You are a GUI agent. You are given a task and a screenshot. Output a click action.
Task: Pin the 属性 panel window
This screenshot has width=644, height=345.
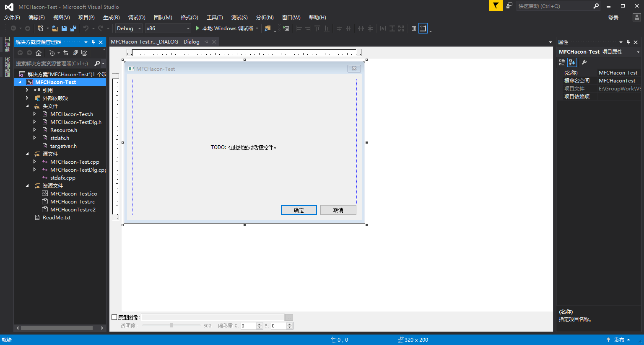tap(628, 42)
